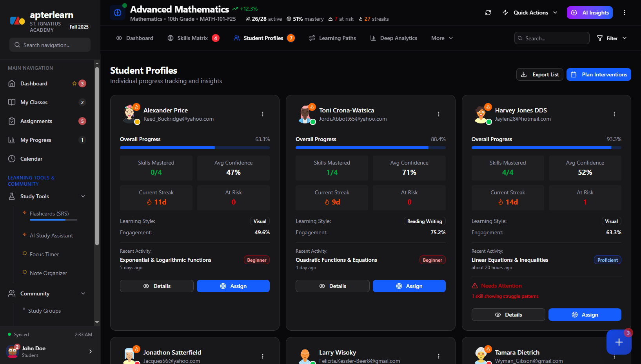Open the Assignments panel with 5 notifications
The image size is (641, 364).
(x=36, y=121)
